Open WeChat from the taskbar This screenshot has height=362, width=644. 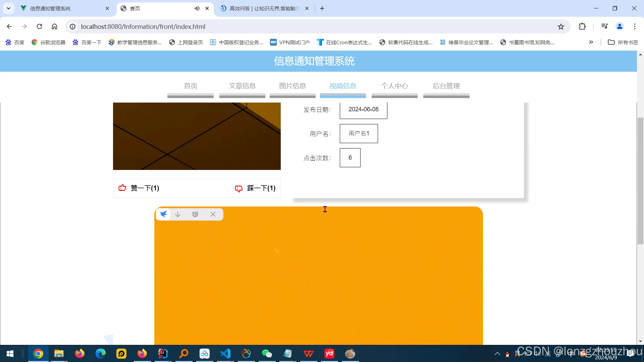pyautogui.click(x=267, y=354)
